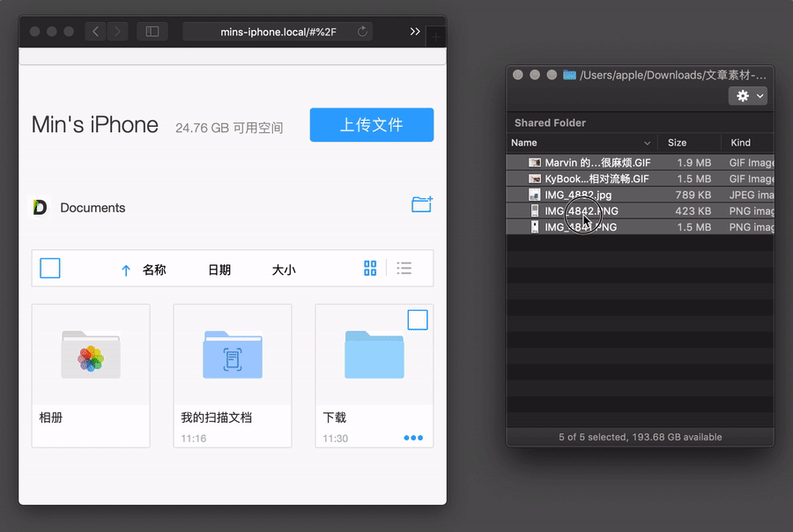Viewport: 793px width, 532px height.
Task: Open the 相册 folder
Action: [x=91, y=376]
